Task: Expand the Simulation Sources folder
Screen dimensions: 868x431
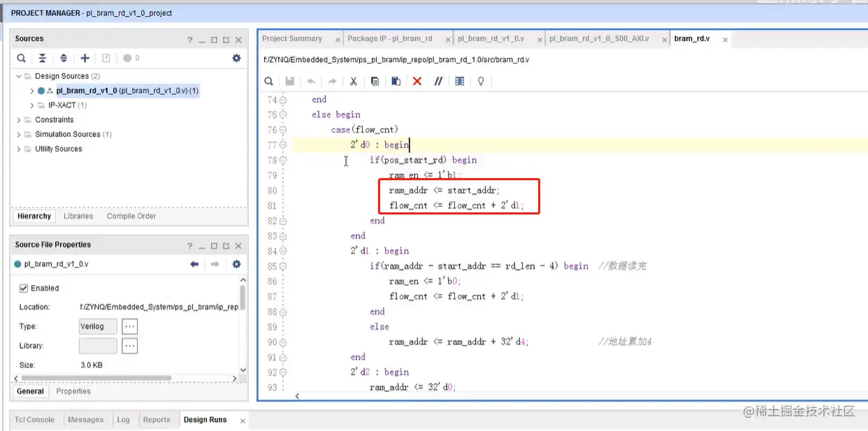Action: click(18, 134)
